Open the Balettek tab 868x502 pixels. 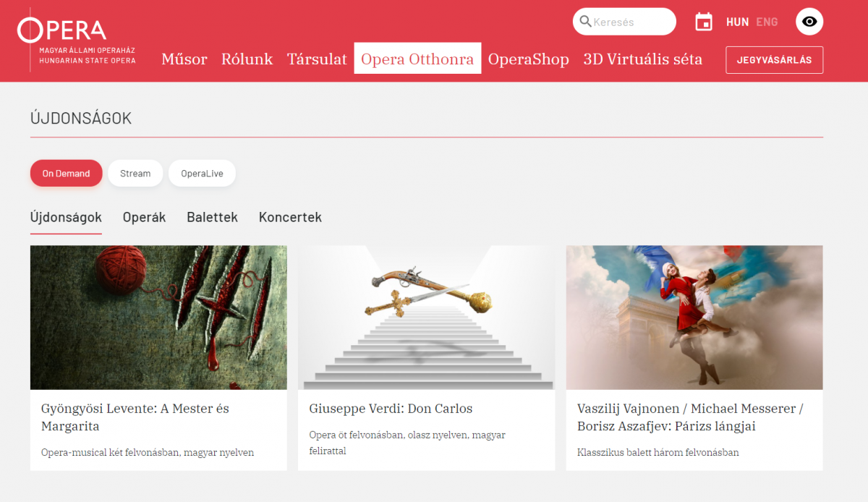212,218
